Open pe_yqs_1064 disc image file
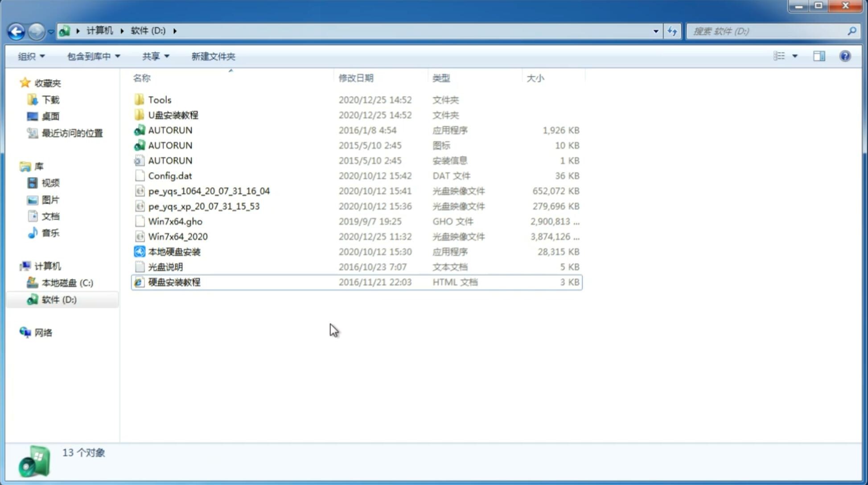The image size is (868, 485). (209, 191)
